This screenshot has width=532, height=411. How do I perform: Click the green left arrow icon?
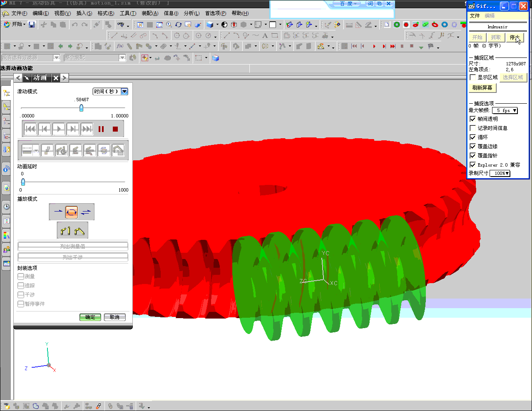click(61, 46)
